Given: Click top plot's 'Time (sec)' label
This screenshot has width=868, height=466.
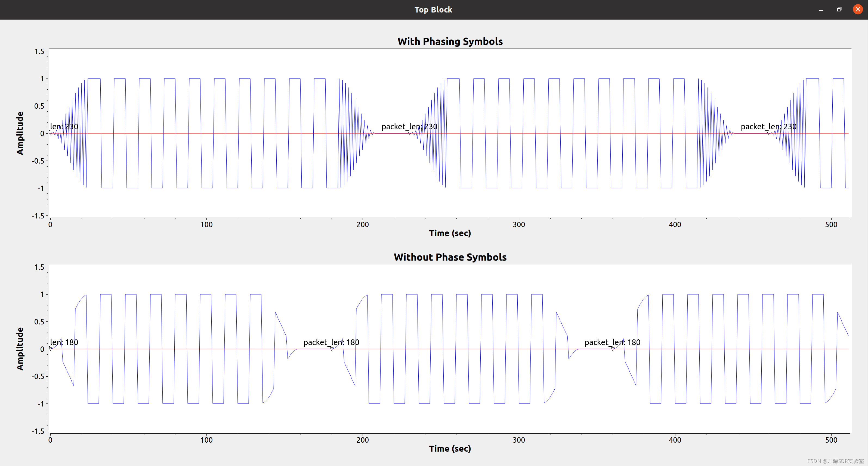Looking at the screenshot, I should coord(450,233).
